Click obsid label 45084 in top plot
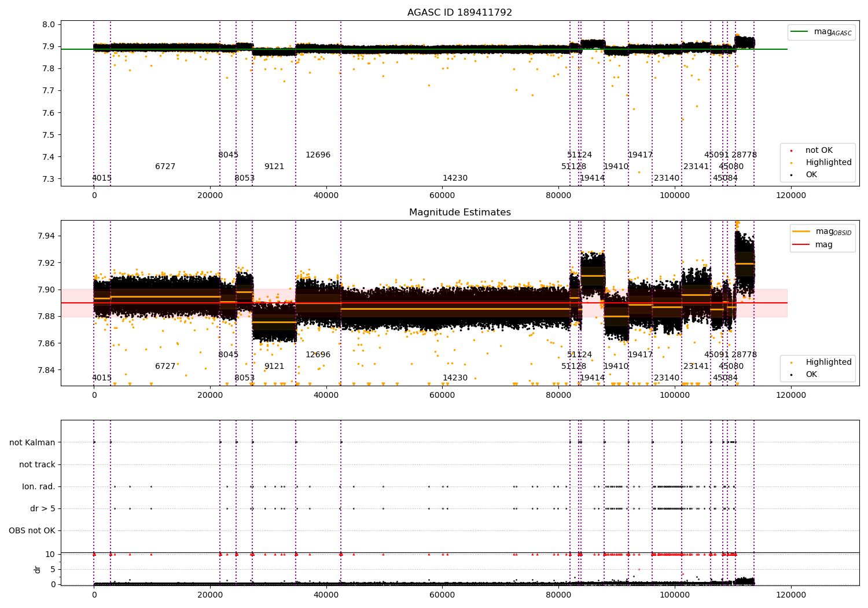Viewport: 868px width, 608px height. click(x=726, y=178)
